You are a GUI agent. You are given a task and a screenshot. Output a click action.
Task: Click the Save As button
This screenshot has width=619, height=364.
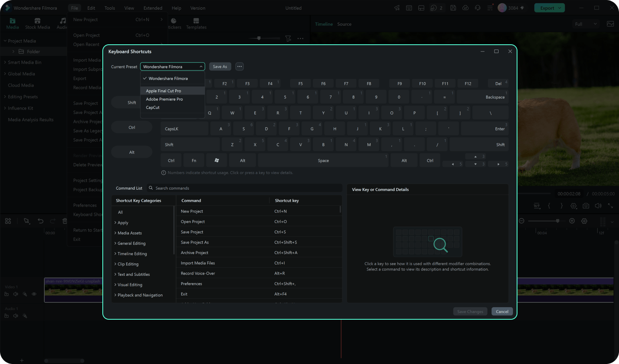(220, 66)
